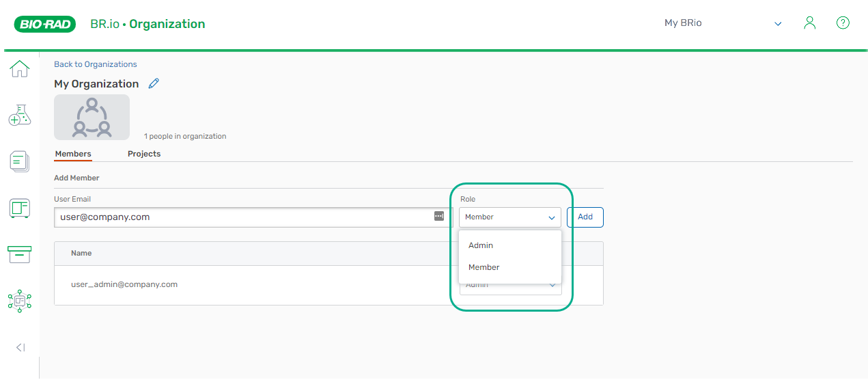This screenshot has width=868, height=380.
Task: Open the help question mark icon
Action: click(843, 23)
